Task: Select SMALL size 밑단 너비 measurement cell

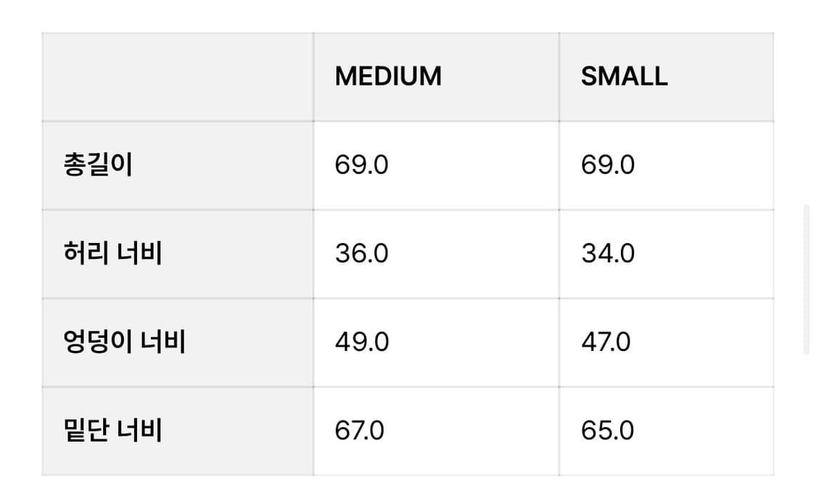Action: [666, 431]
